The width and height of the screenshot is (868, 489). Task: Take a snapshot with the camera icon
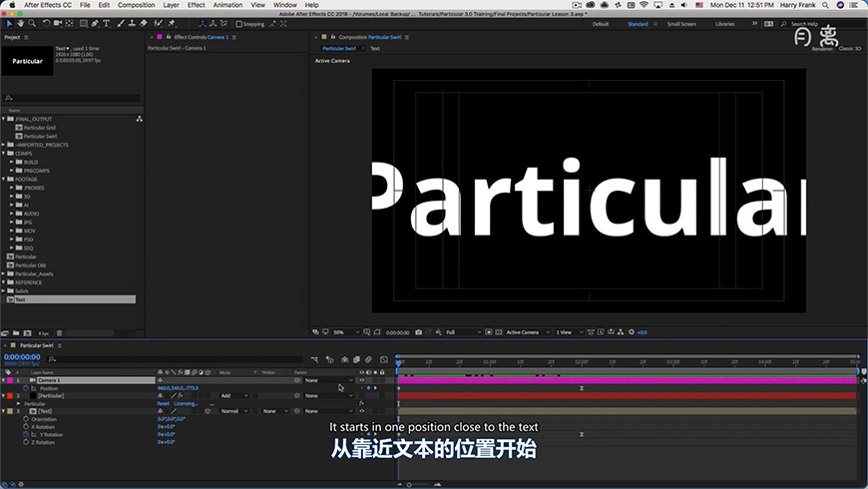click(418, 332)
